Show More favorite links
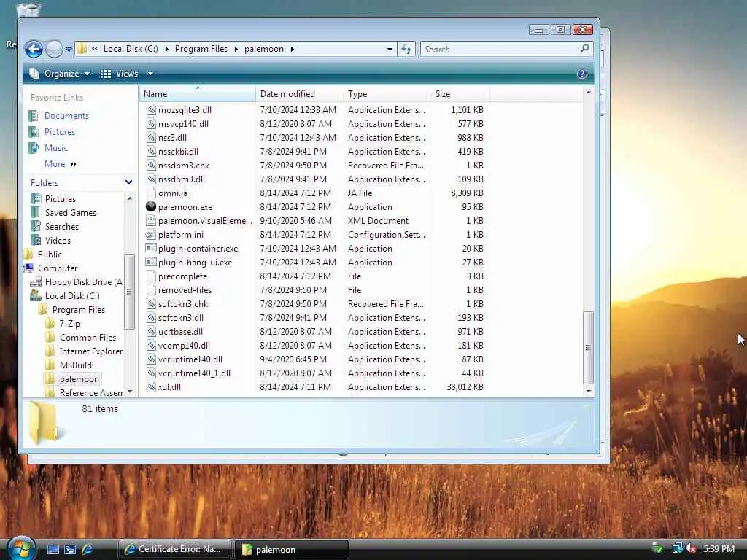The image size is (747, 560). (x=60, y=164)
